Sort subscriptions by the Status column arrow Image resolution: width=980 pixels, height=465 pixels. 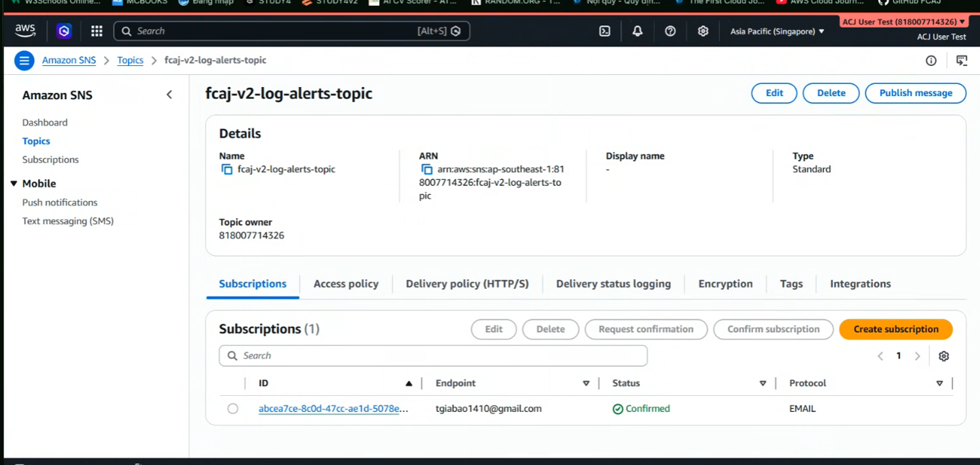(763, 383)
